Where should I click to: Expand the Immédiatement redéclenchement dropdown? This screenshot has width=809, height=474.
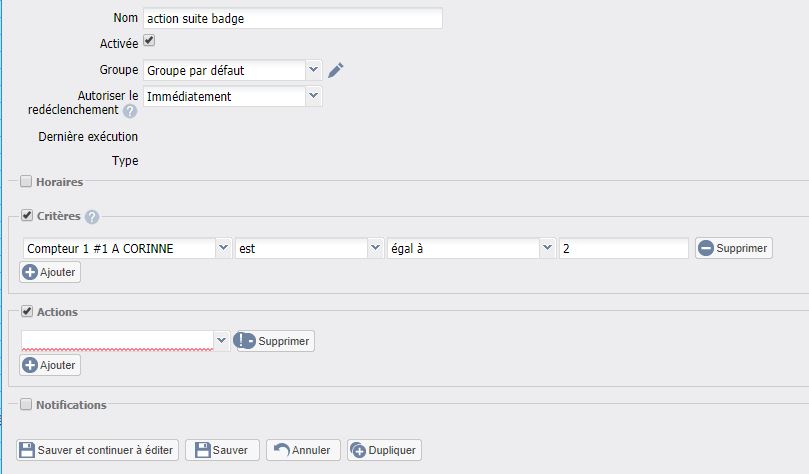click(314, 96)
